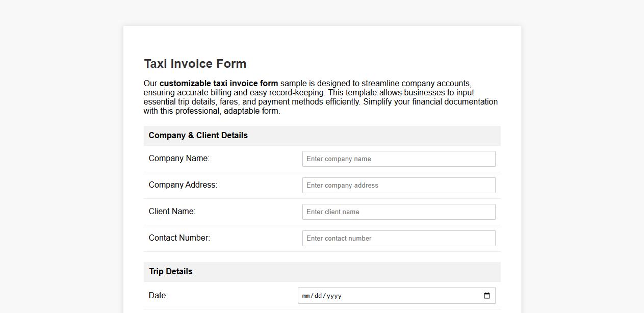Click the Taxi Invoice Form page heading

click(195, 63)
